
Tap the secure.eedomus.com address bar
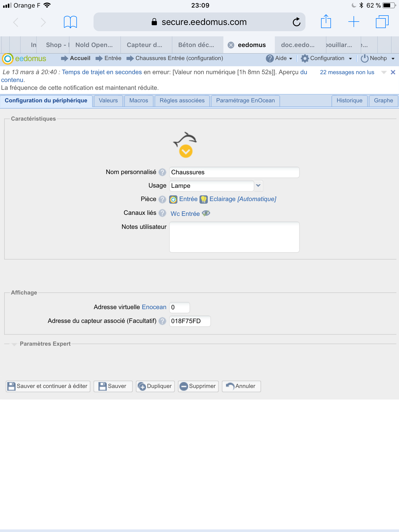(199, 22)
